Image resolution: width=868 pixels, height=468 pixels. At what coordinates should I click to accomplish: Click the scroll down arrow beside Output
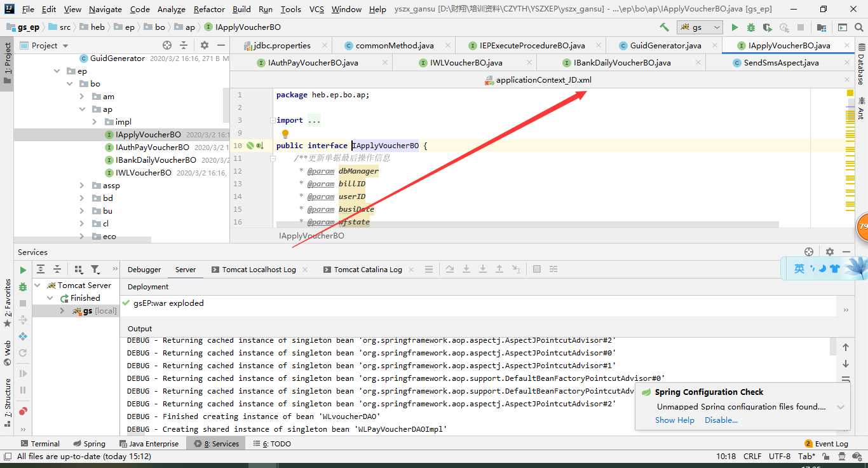846,364
